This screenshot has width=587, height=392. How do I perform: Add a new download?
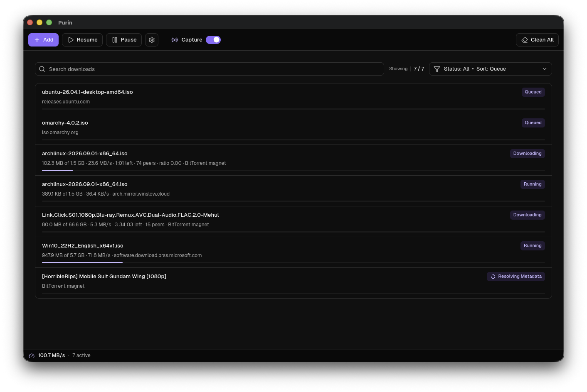[x=43, y=40]
